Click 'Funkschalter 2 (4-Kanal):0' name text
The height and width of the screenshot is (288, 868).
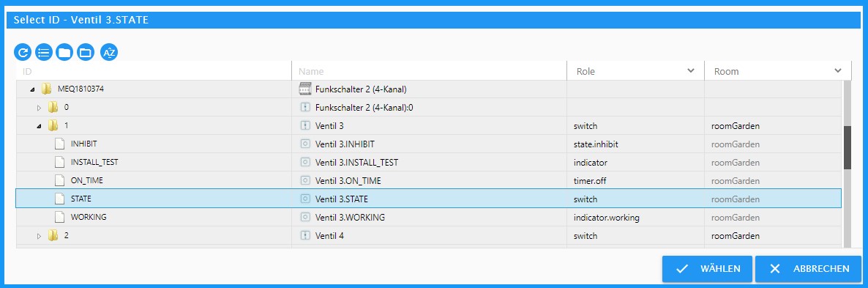tap(364, 108)
